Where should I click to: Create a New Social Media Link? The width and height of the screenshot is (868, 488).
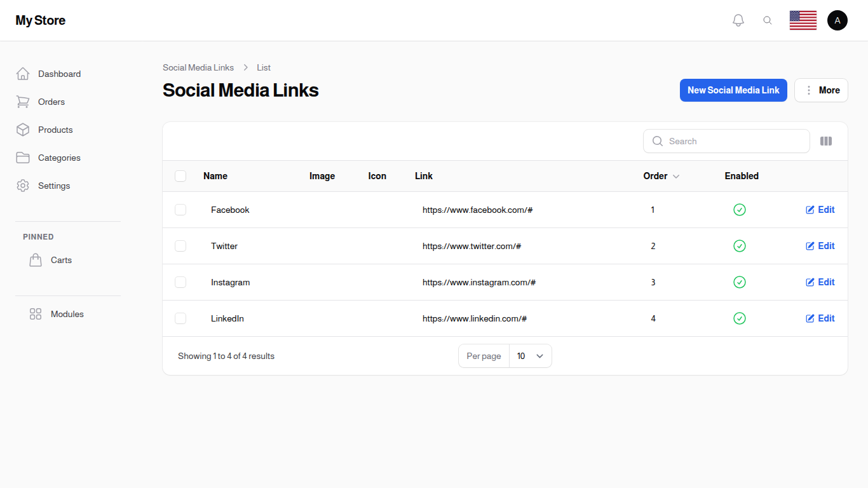(x=733, y=90)
